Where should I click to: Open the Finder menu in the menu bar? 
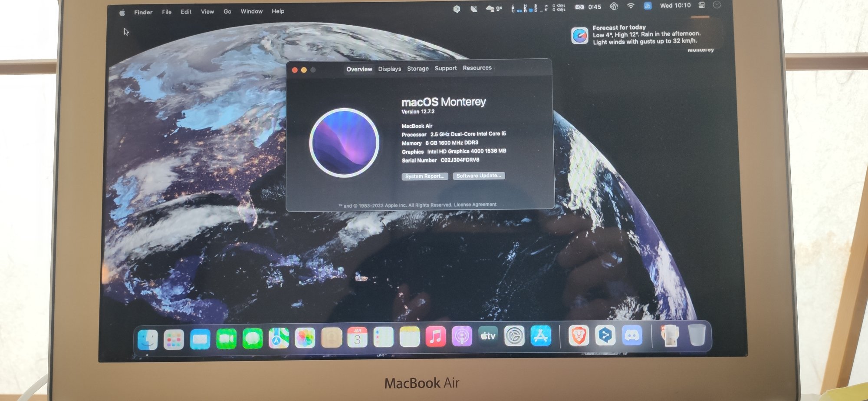pos(143,12)
